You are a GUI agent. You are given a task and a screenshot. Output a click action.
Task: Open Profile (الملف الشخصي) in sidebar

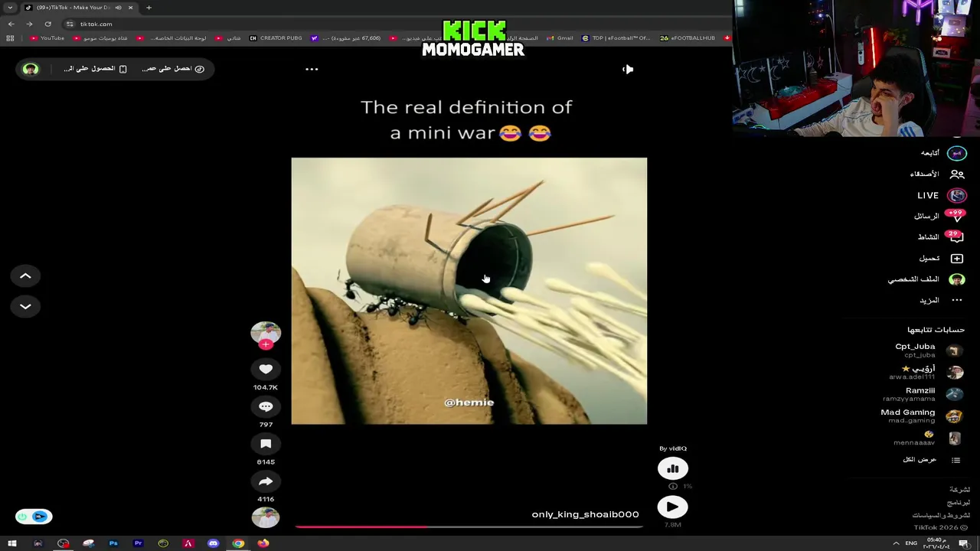click(926, 279)
